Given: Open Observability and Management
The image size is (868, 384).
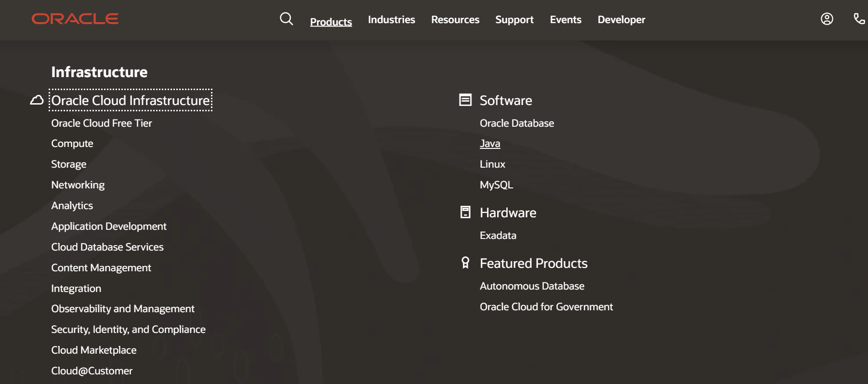Looking at the screenshot, I should point(123,309).
